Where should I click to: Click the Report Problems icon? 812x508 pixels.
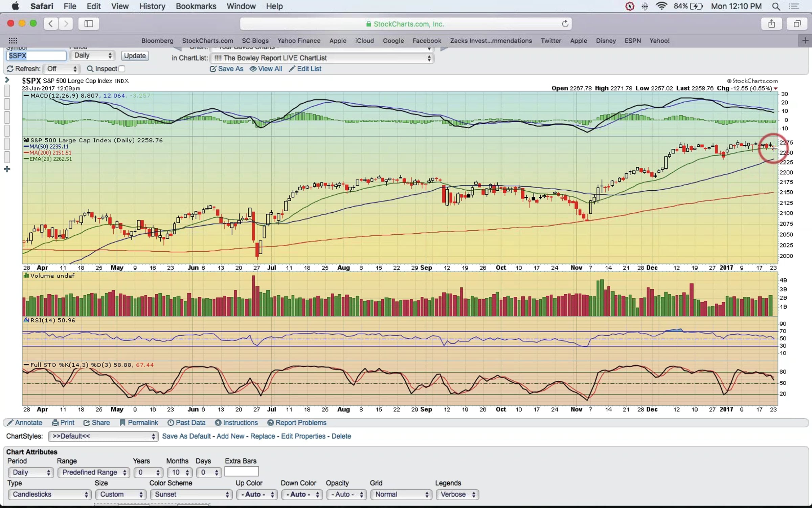[271, 423]
